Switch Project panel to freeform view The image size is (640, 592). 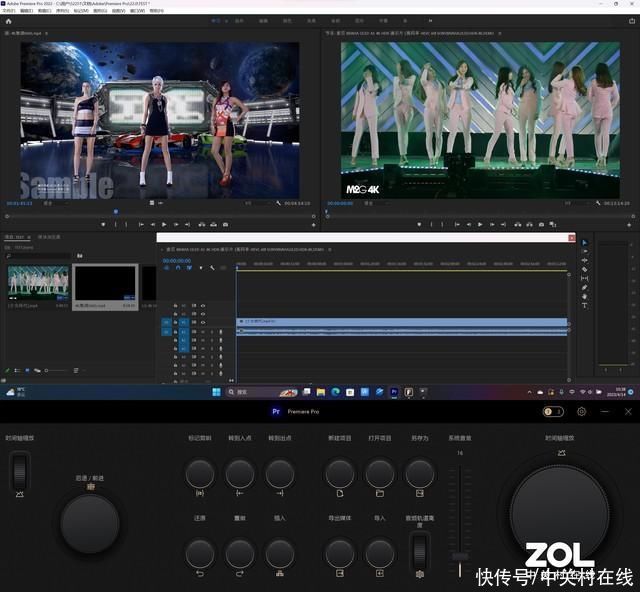[37, 370]
